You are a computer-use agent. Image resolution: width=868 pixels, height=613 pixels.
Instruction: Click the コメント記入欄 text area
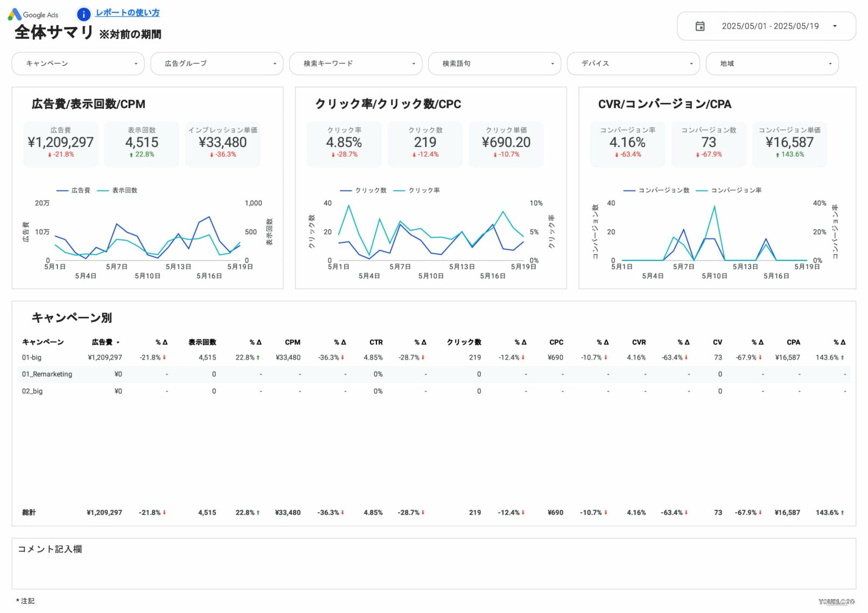tap(433, 564)
